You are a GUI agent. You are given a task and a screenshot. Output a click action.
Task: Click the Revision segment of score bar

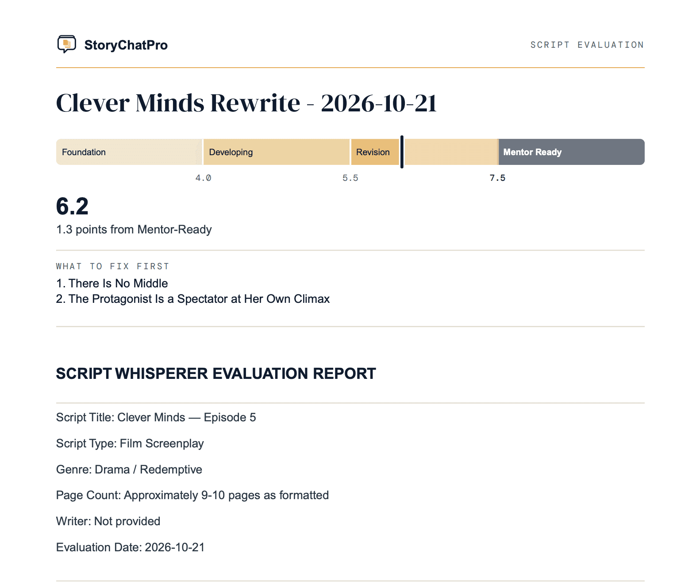point(375,152)
